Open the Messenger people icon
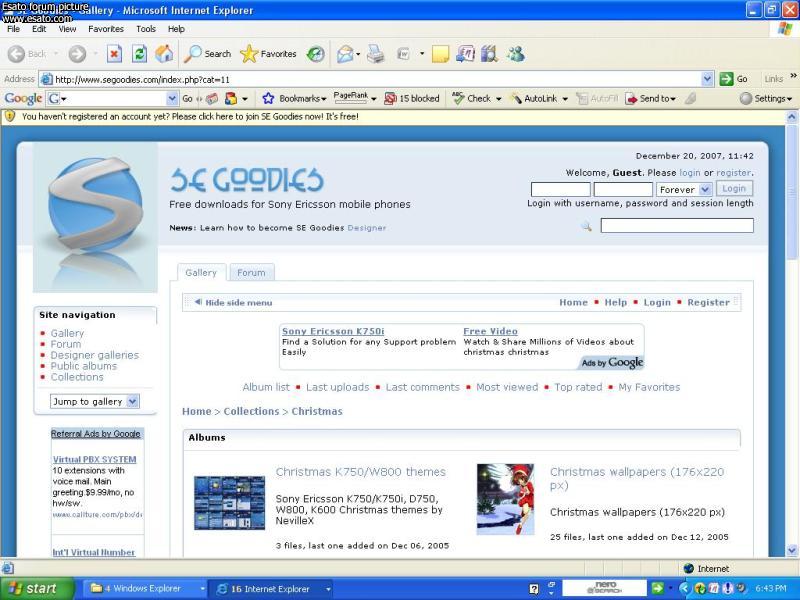800x600 pixels. (x=516, y=54)
